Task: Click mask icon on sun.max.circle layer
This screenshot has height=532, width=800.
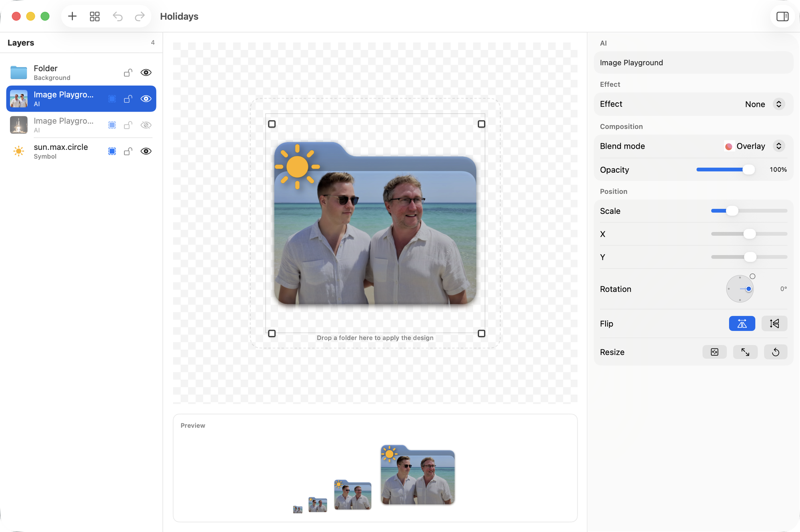Action: [112, 151]
